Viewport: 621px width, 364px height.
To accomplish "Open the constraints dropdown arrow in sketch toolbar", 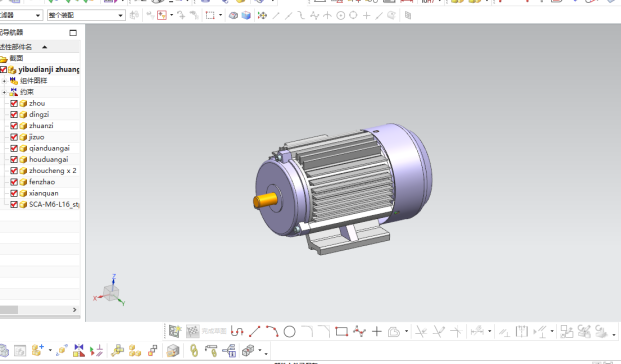I will pos(552,331).
